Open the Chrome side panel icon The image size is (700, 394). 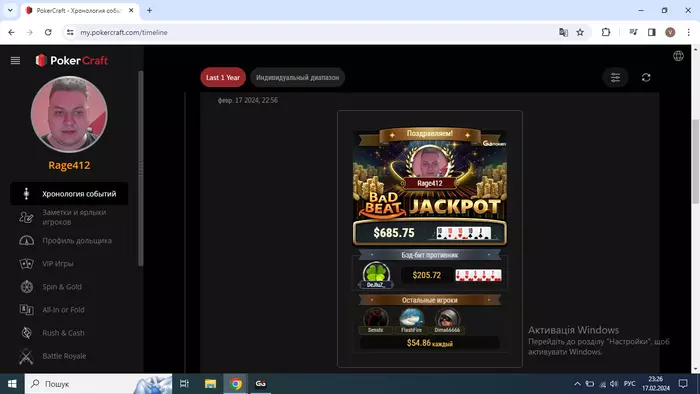click(652, 32)
